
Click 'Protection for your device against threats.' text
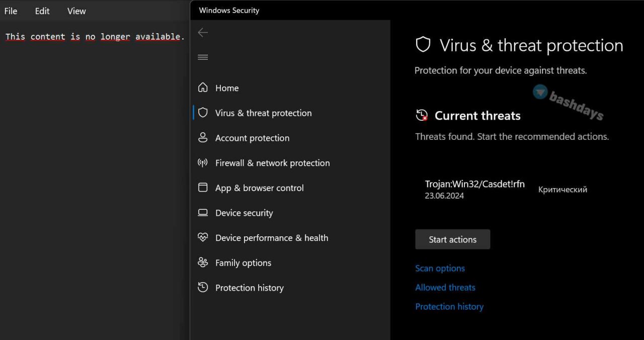click(501, 70)
